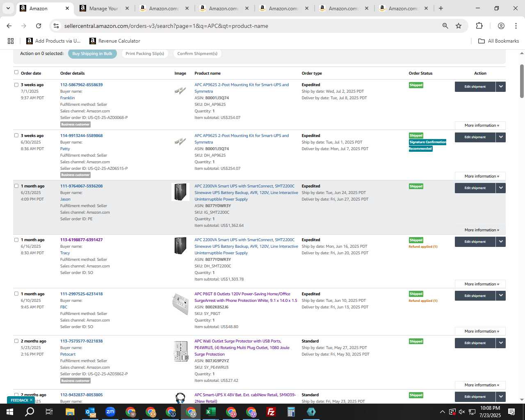
Task: Open File Explorer from taskbar
Action: pos(70,412)
